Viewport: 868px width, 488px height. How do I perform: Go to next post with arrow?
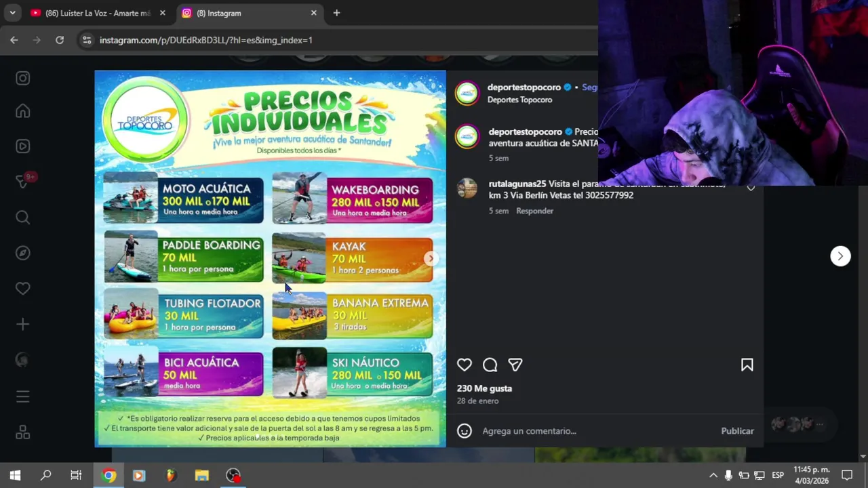(840, 256)
